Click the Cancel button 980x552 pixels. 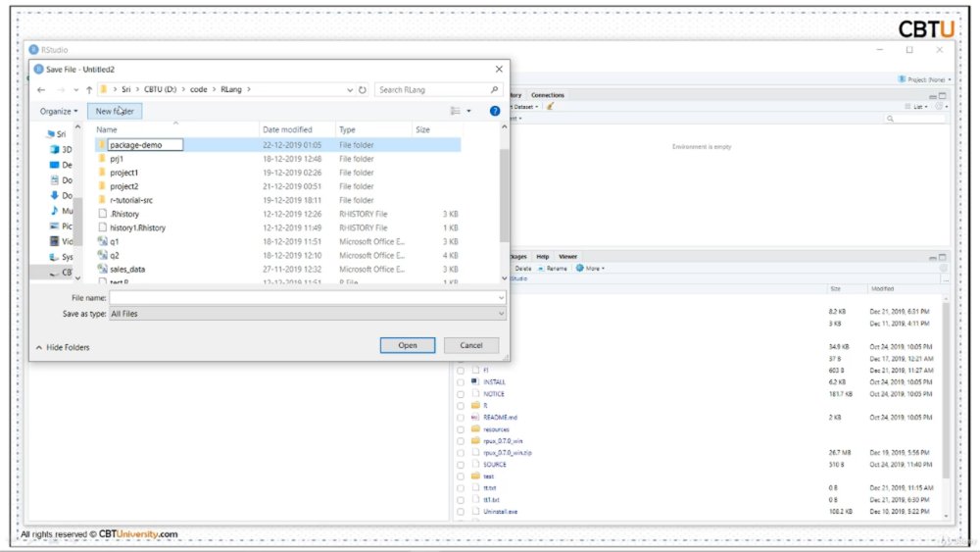[470, 345]
